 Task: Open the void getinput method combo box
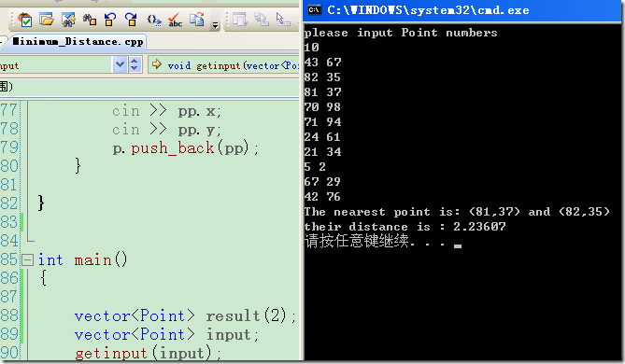click(224, 65)
